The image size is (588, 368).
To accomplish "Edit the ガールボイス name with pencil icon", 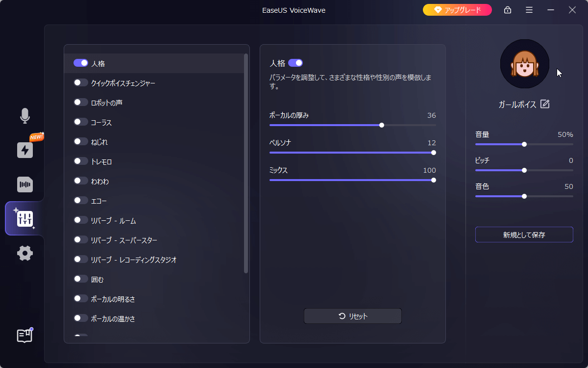I will tap(545, 104).
